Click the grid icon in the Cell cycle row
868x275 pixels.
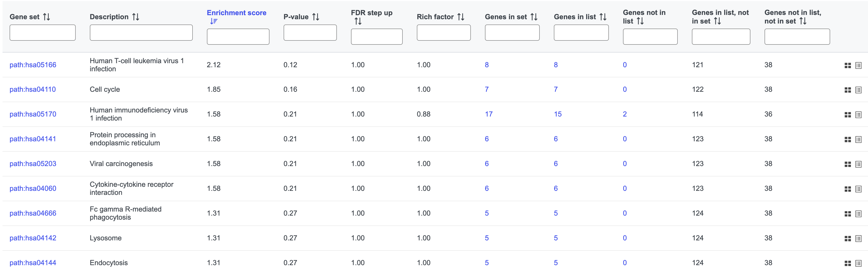coord(848,90)
